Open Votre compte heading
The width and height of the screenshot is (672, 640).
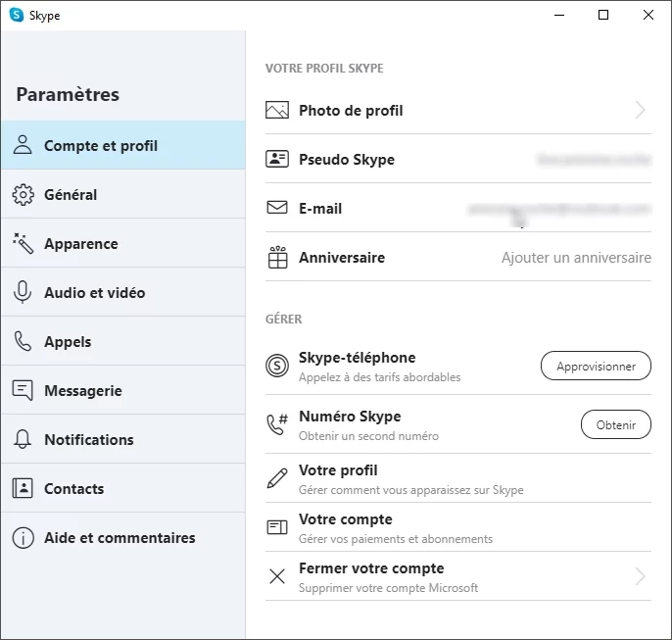click(346, 519)
